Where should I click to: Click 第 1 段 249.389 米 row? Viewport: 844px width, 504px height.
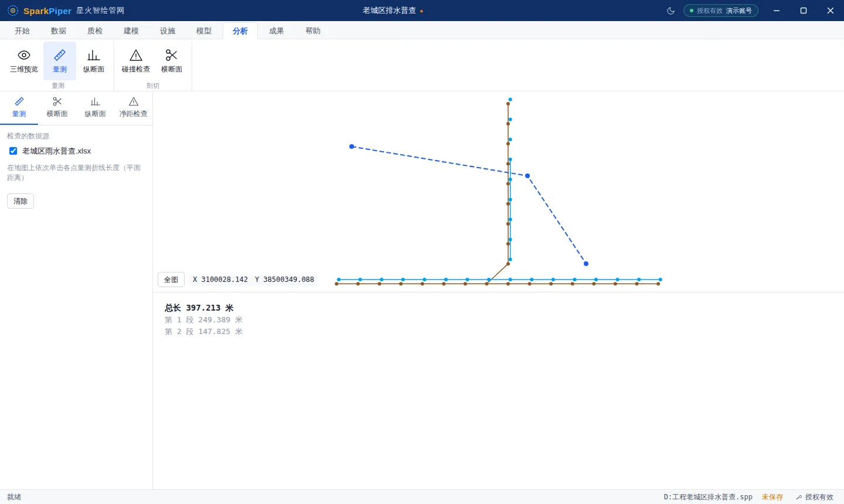[x=203, y=320]
